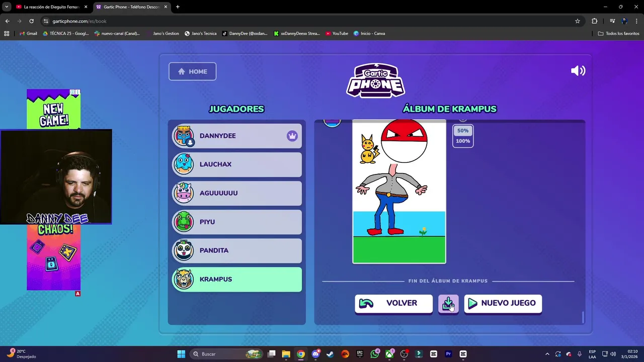The width and height of the screenshot is (644, 362).
Task: Select player KRAMPUS in the list
Action: click(237, 279)
